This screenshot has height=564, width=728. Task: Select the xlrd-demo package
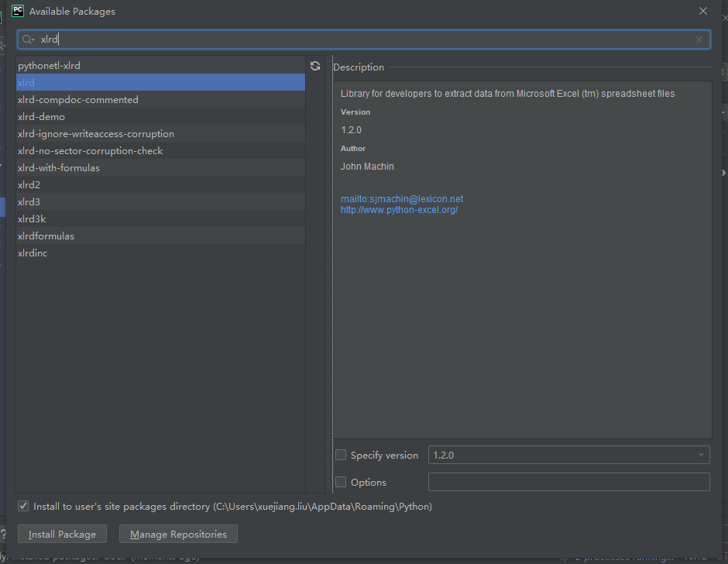click(160, 117)
